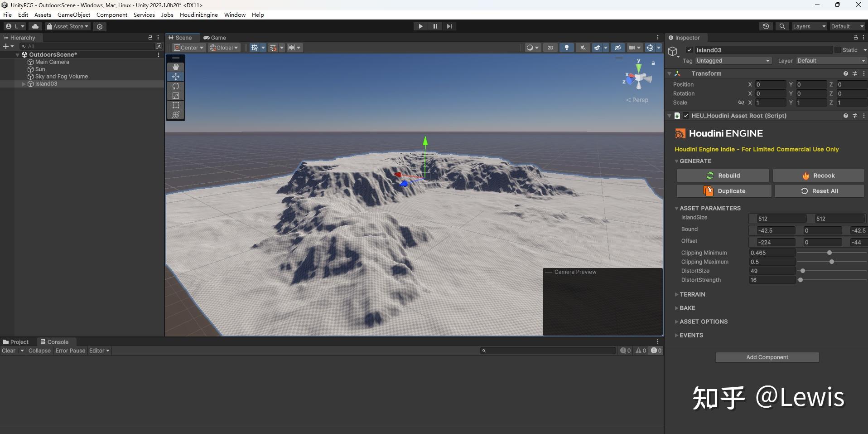Toggle scene view lighting
Viewport: 868px width, 434px height.
(566, 47)
